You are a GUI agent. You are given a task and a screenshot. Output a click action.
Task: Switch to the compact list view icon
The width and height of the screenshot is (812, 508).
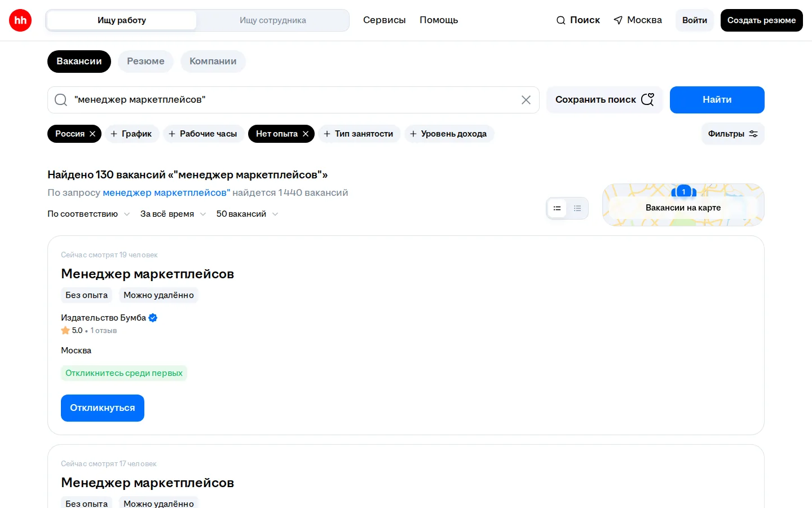click(577, 208)
